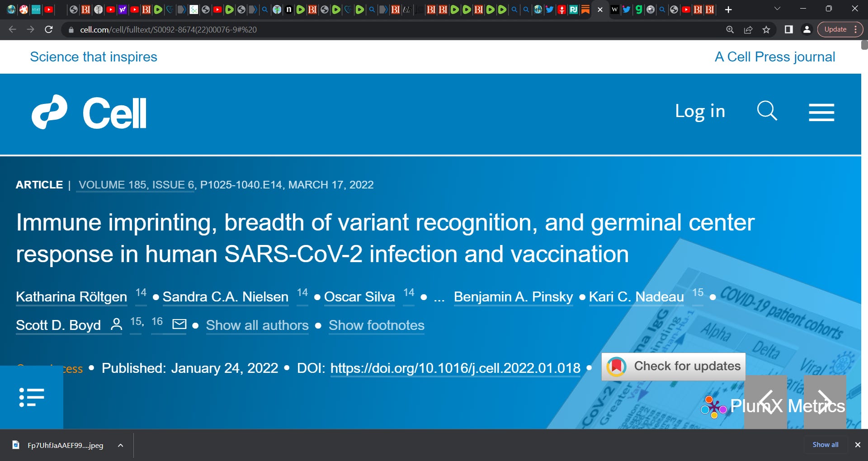Click the page vertical scrollbar thumb
Viewport: 868px width, 461px height.
click(x=864, y=45)
